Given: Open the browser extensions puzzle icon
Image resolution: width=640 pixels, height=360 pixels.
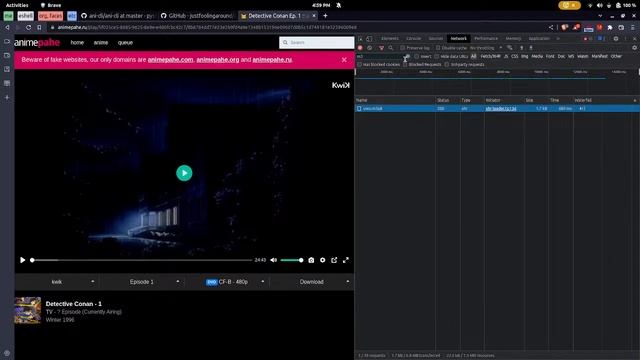Looking at the screenshot, I should tap(610, 27).
